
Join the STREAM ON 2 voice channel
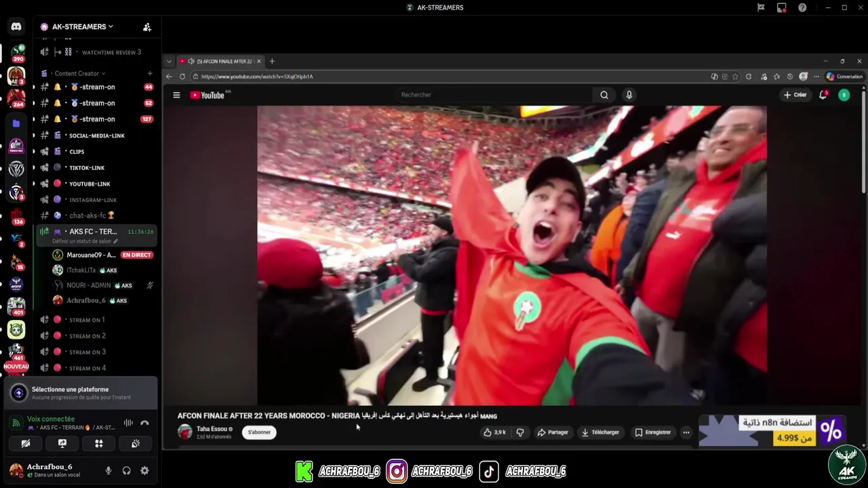click(x=95, y=336)
